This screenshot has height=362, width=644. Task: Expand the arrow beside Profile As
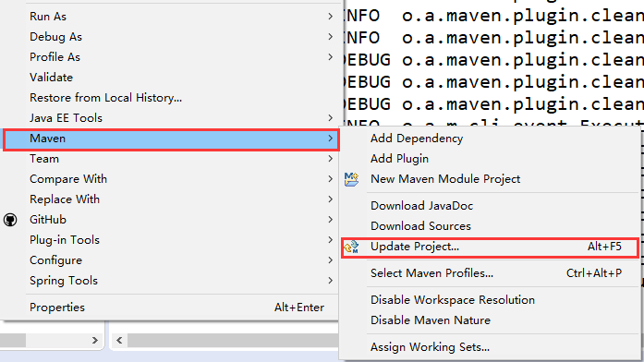click(x=330, y=56)
